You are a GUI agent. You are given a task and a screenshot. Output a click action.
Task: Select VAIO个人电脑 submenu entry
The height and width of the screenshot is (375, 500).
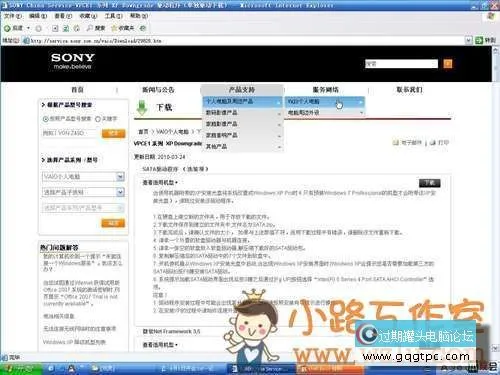tap(325, 101)
